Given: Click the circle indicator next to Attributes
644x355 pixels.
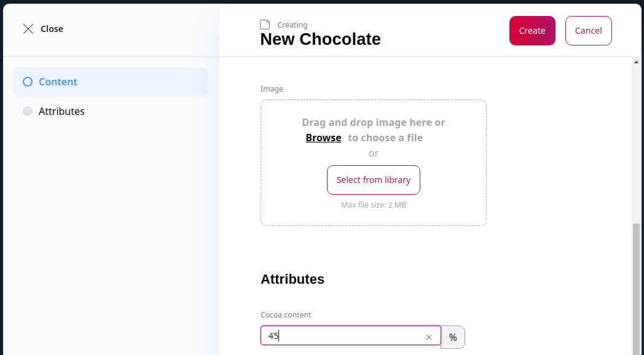Looking at the screenshot, I should (26, 111).
